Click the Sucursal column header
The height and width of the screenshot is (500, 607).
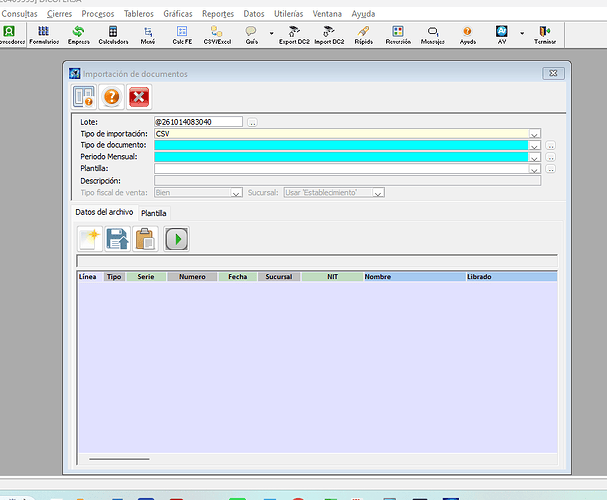pyautogui.click(x=279, y=277)
